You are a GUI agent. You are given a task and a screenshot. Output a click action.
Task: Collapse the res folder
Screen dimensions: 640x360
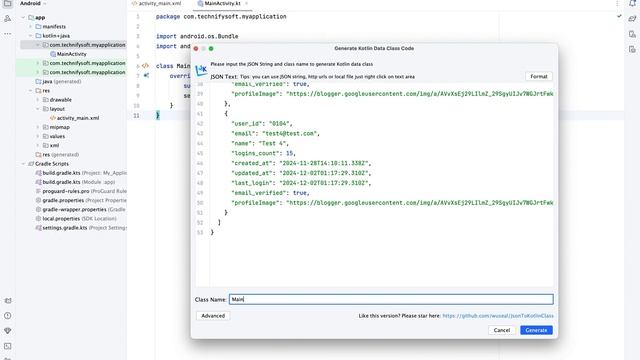(x=31, y=91)
